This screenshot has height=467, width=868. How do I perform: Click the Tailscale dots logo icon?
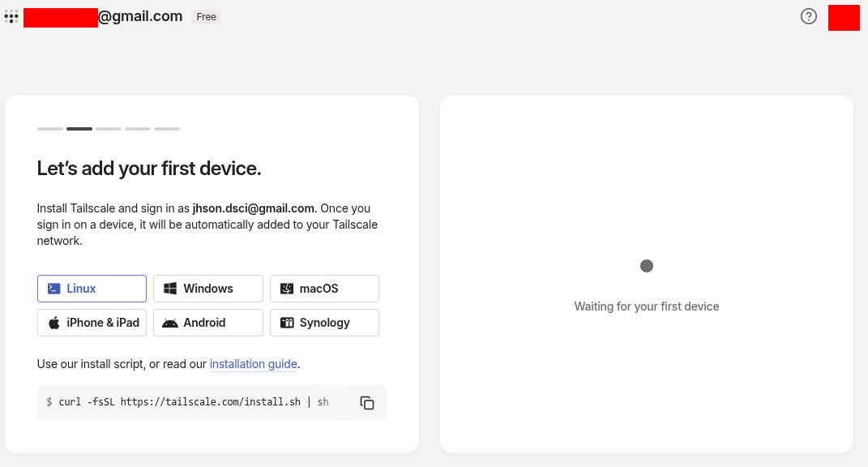[11, 16]
